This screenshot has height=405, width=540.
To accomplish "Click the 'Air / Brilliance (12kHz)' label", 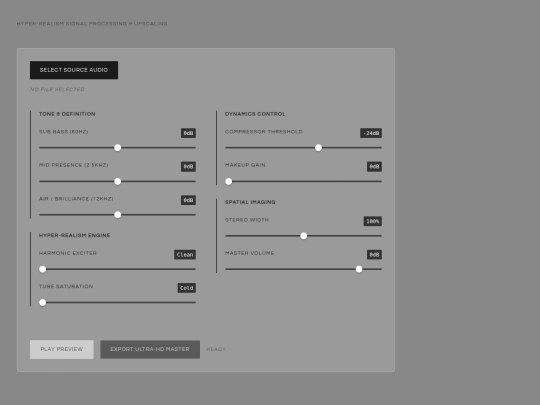I will [x=76, y=199].
